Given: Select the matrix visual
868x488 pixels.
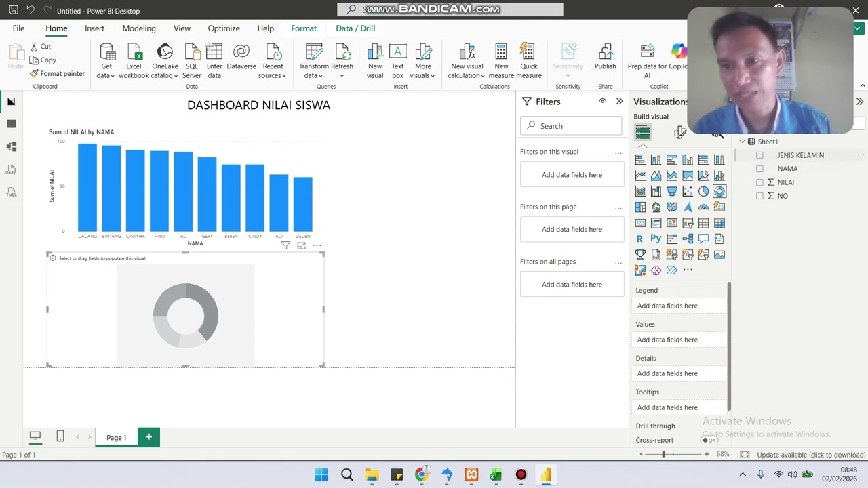Looking at the screenshot, I should click(719, 223).
